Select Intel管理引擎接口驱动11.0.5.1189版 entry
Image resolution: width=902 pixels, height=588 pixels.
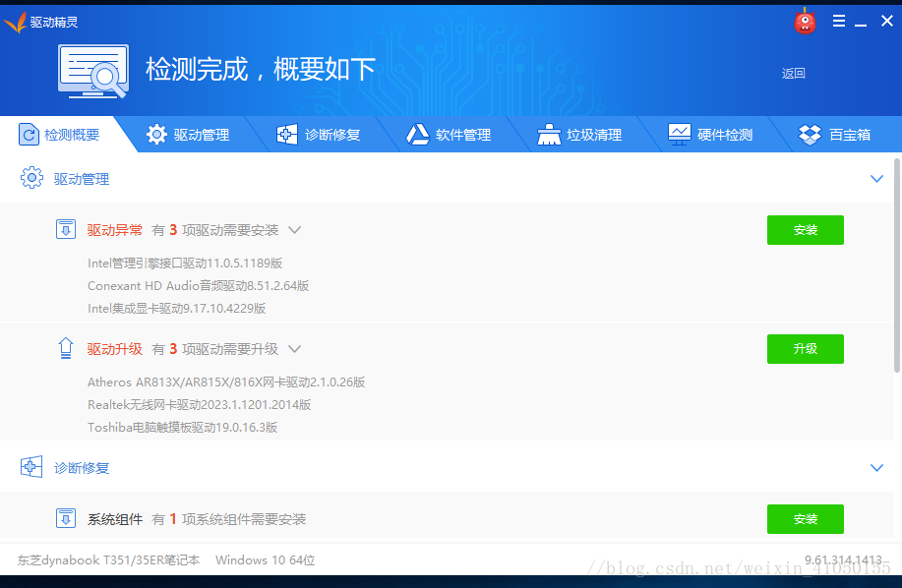(185, 264)
